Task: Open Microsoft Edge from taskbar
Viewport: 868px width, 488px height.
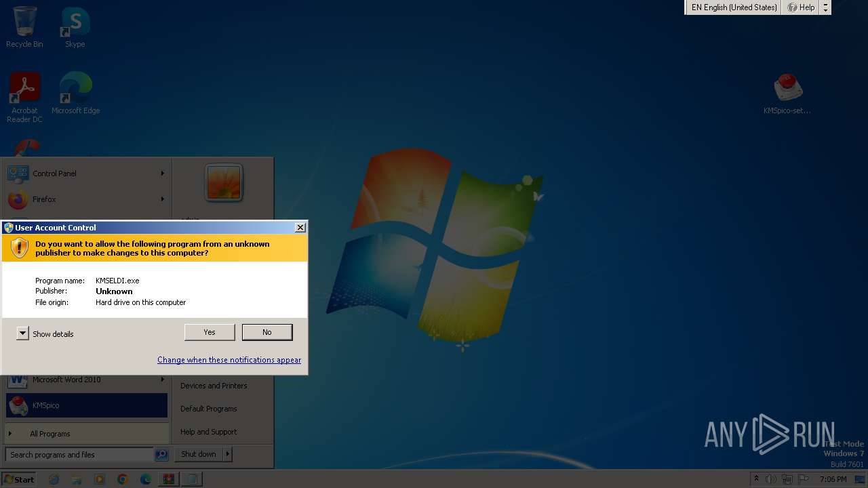Action: 146,479
